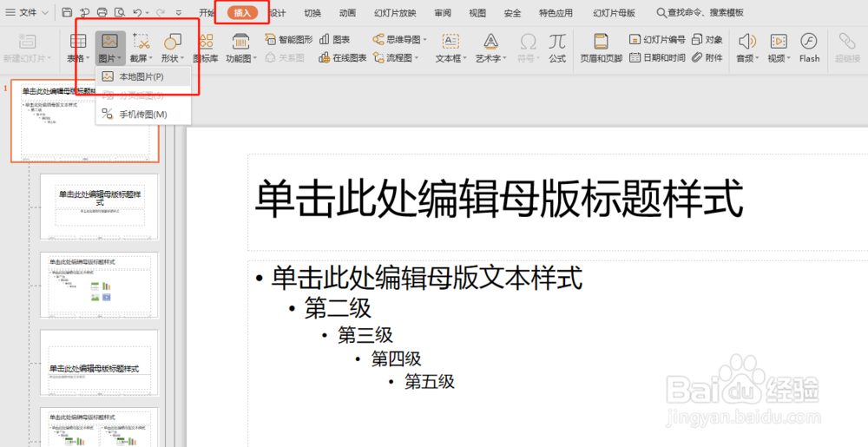This screenshot has width=868, height=447.
Task: Click the 截屏 screenshot scissors icon
Action: point(141,41)
